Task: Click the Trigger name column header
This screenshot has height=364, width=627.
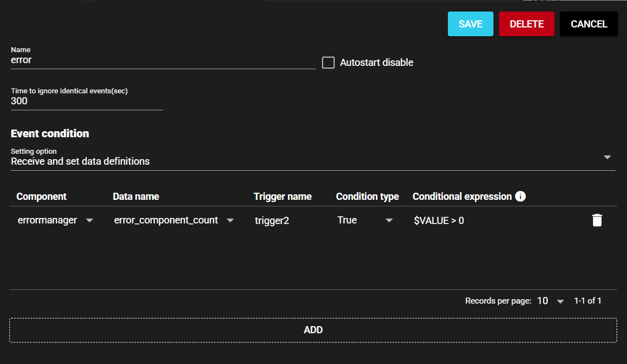Action: pyautogui.click(x=282, y=197)
